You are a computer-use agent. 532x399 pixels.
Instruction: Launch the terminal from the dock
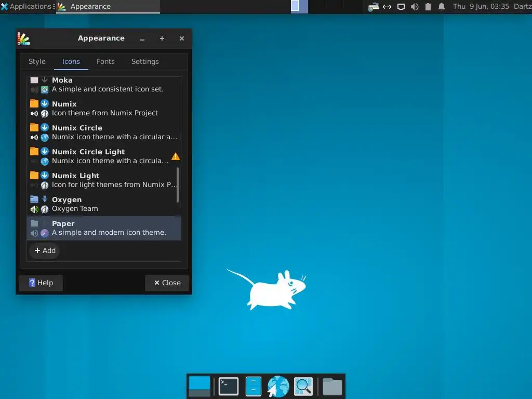click(229, 386)
